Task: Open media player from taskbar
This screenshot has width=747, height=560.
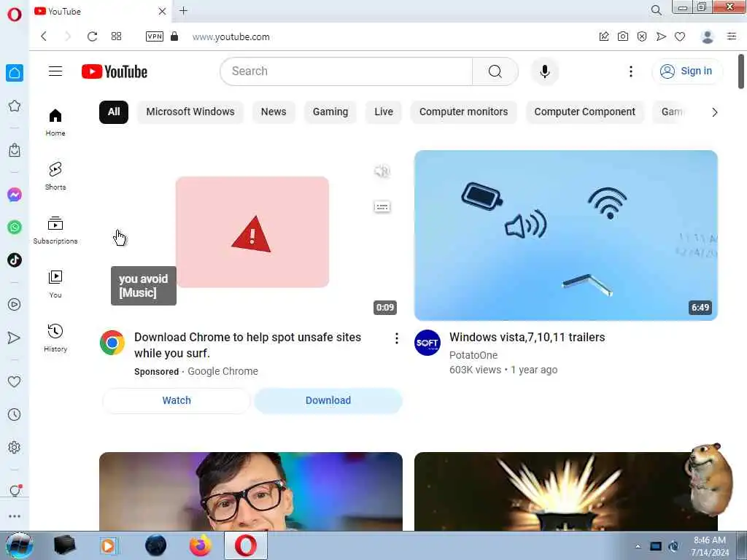Action: tap(108, 545)
